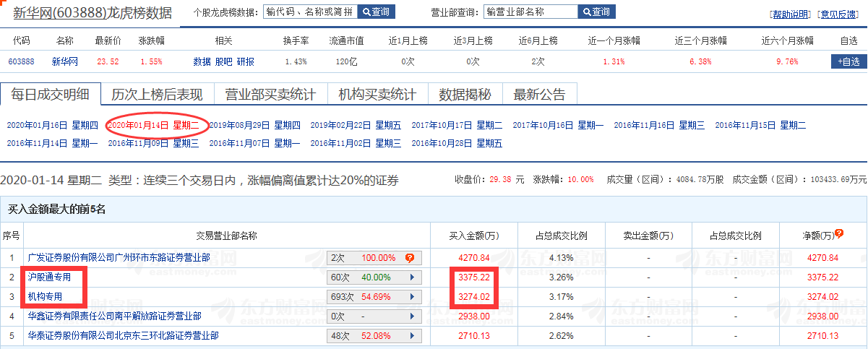Click the 2938.00 buy amount cell
The width and height of the screenshot is (868, 349).
pyautogui.click(x=474, y=316)
